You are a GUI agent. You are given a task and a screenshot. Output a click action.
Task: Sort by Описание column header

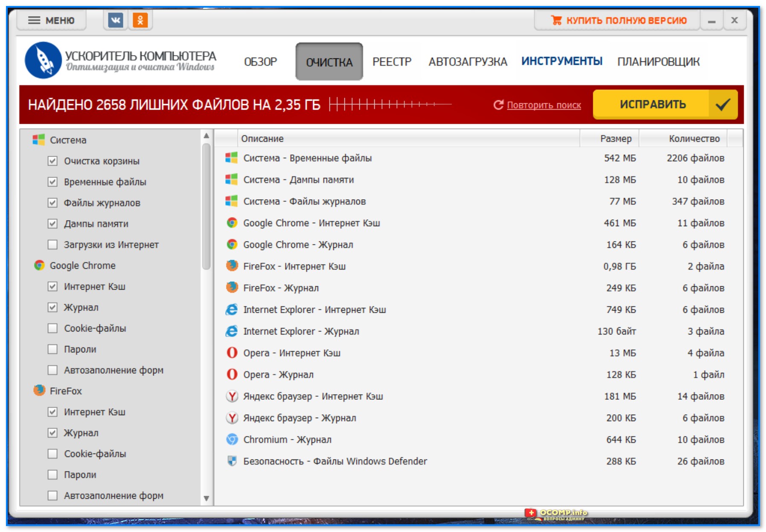(x=408, y=139)
